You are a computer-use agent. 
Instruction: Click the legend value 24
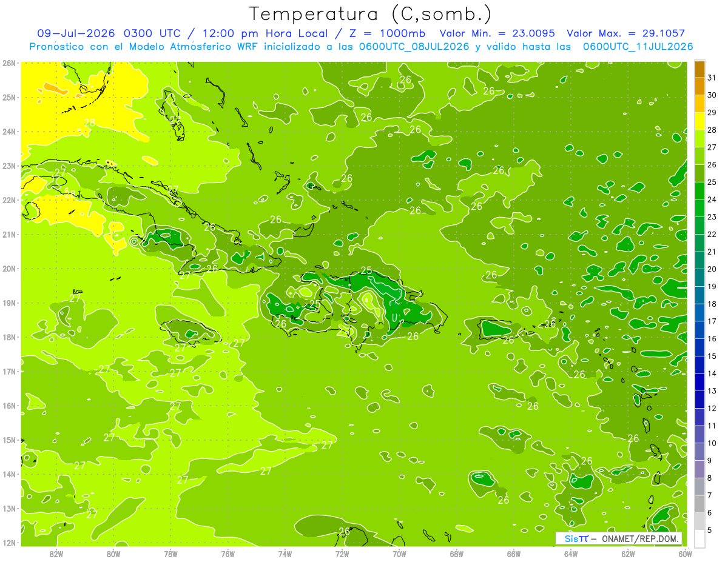712,199
